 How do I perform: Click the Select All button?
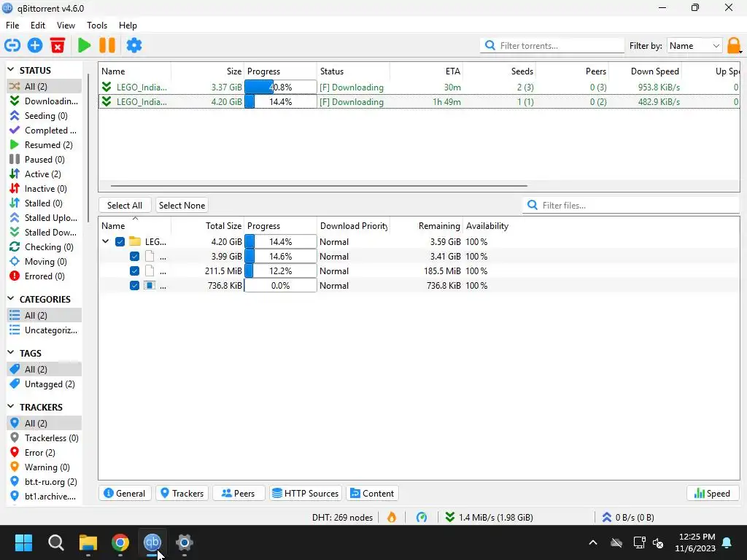click(125, 205)
